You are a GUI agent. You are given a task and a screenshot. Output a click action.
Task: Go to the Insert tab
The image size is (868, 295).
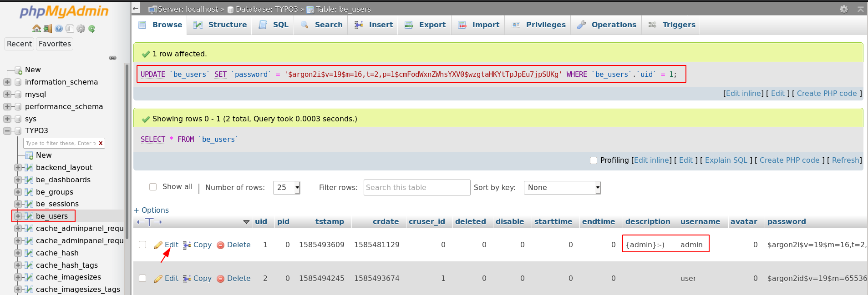[373, 25]
